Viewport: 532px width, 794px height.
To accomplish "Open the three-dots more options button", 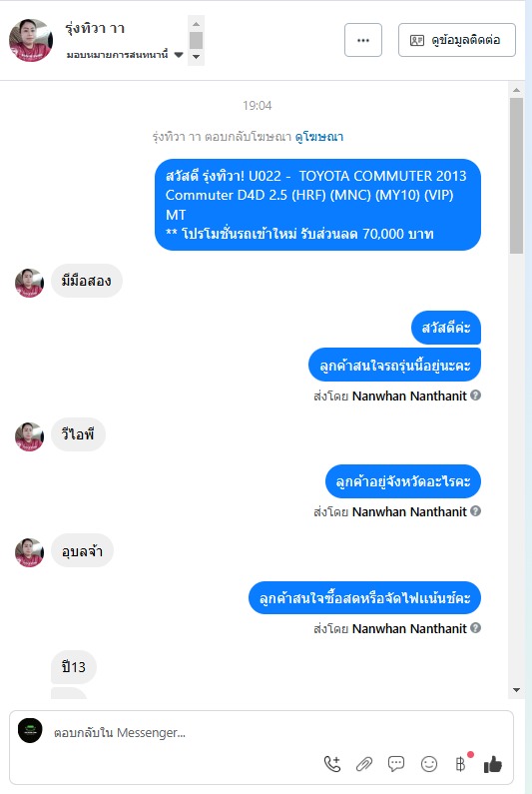I will click(363, 40).
